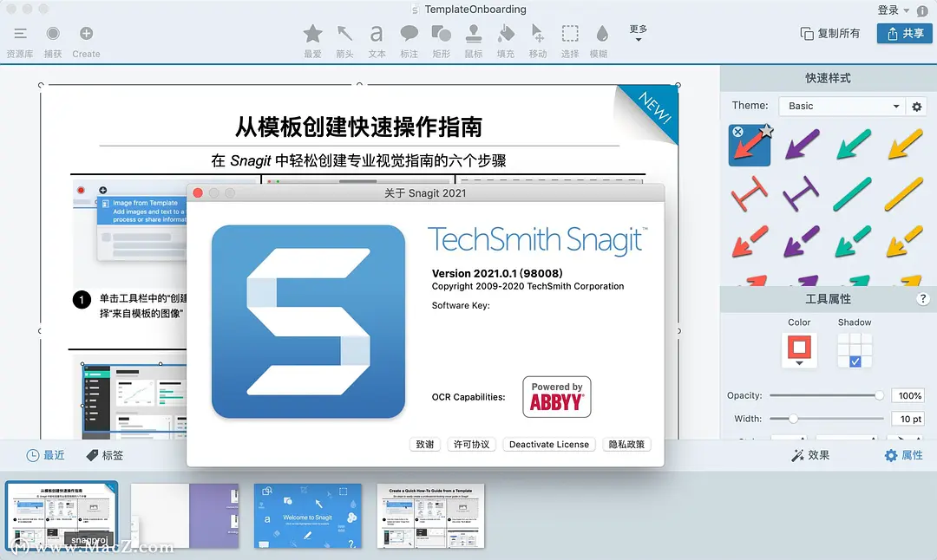Open the 登录 sign-in dropdown
Viewport: 937px width, 560px height.
pos(894,10)
